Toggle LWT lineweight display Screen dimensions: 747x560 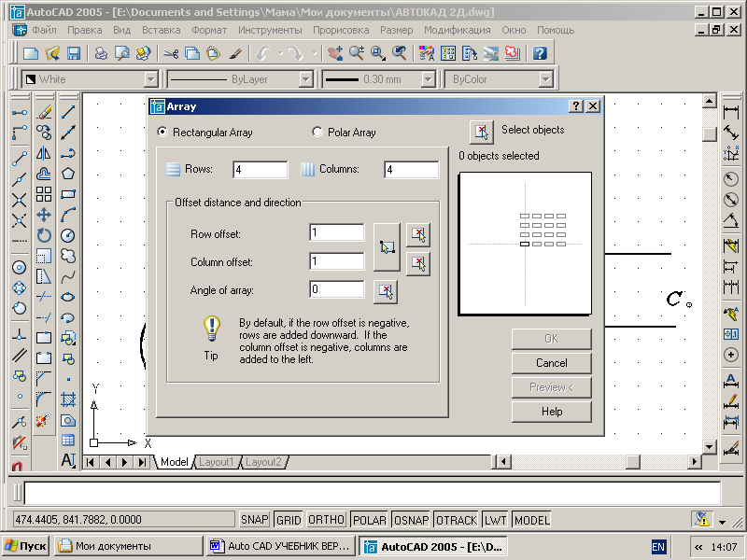[496, 520]
